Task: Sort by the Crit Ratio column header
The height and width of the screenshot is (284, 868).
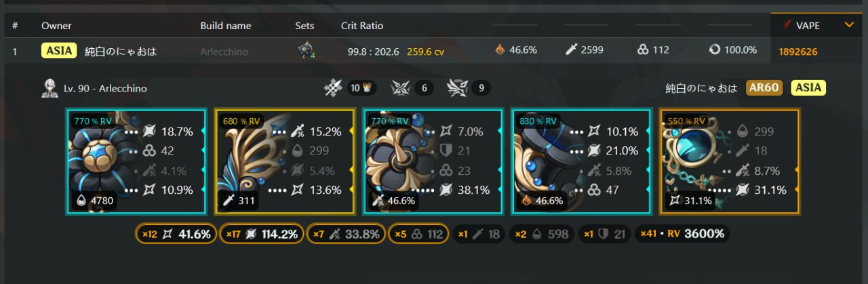Action: [x=361, y=26]
